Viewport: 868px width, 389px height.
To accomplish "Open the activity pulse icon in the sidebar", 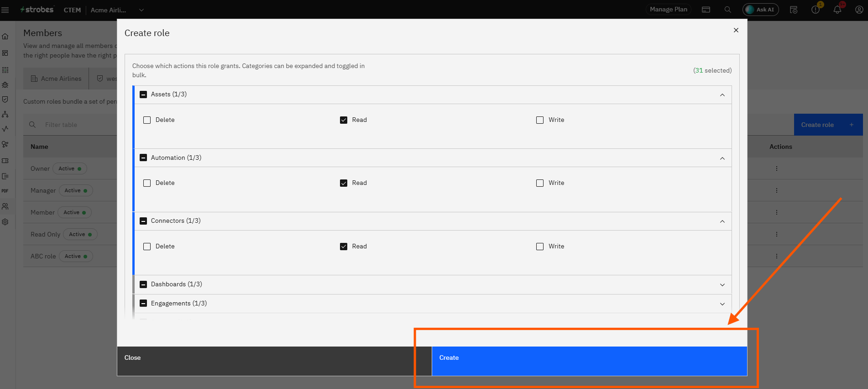I will pyautogui.click(x=5, y=129).
